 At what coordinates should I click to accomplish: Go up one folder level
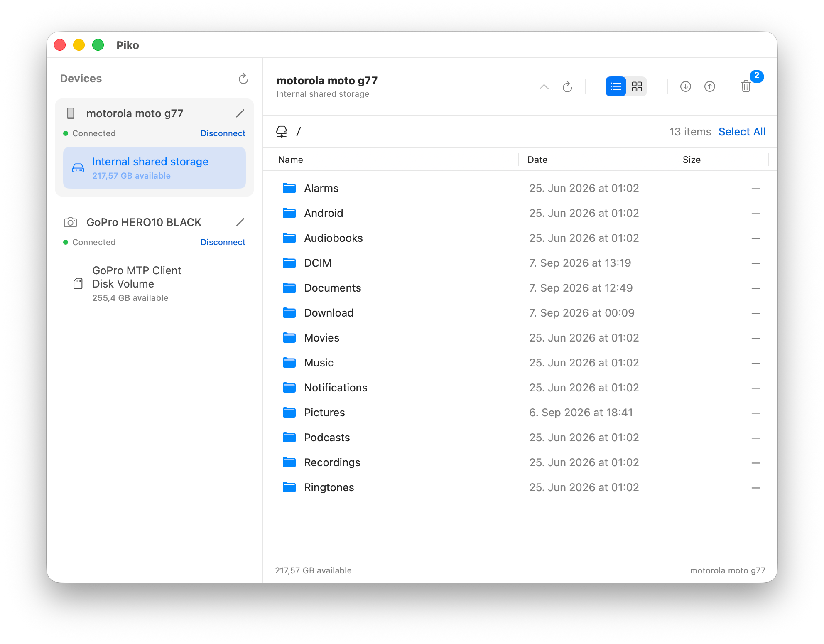click(544, 87)
